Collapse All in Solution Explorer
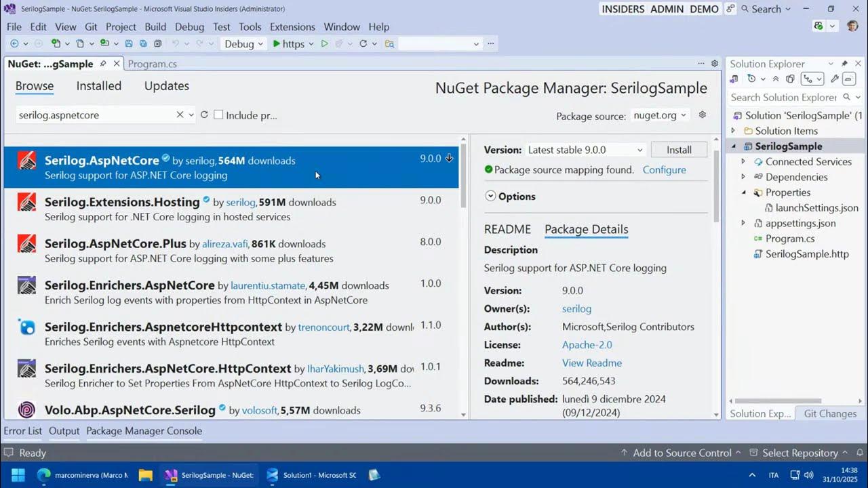Screen dimensions: 868x488 776,79
